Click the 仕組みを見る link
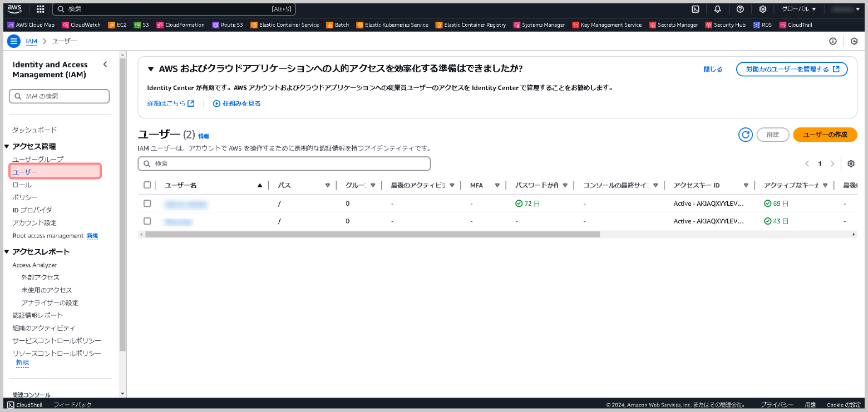The height and width of the screenshot is (412, 868). 237,103
